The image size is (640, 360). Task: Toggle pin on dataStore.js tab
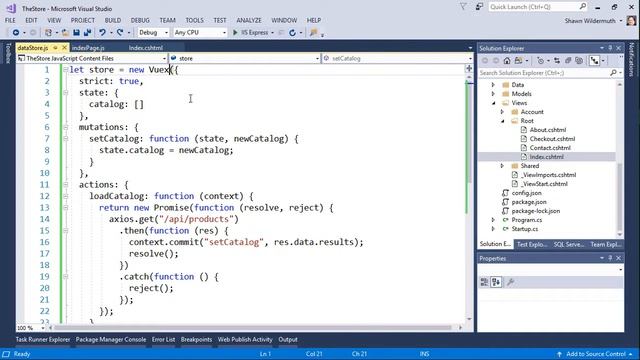56,48
